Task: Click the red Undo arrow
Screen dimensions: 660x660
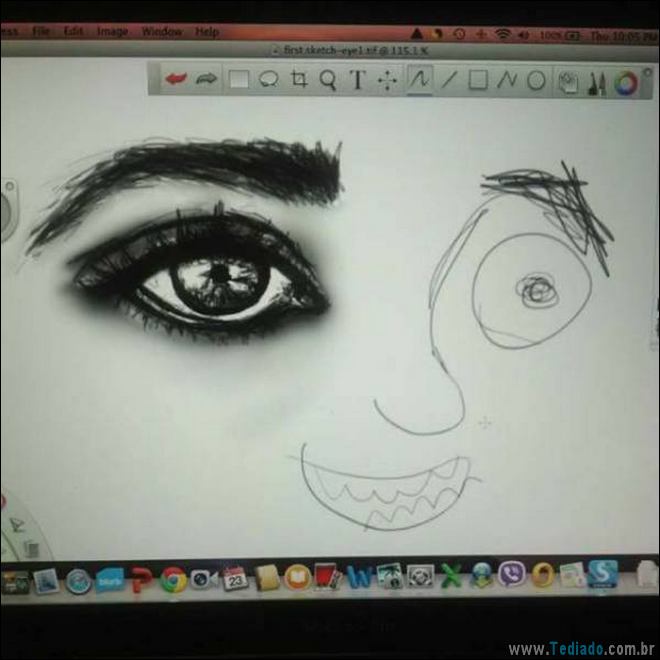Action: (177, 79)
